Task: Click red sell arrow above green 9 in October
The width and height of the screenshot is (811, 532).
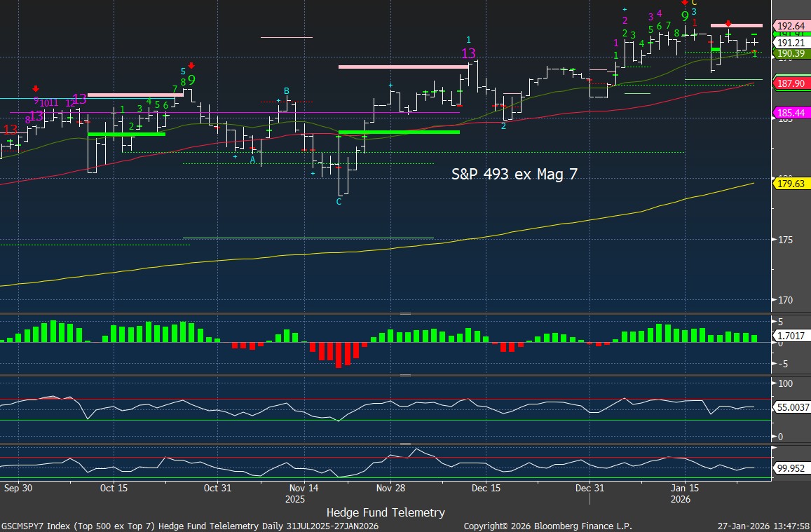Action: (x=191, y=66)
